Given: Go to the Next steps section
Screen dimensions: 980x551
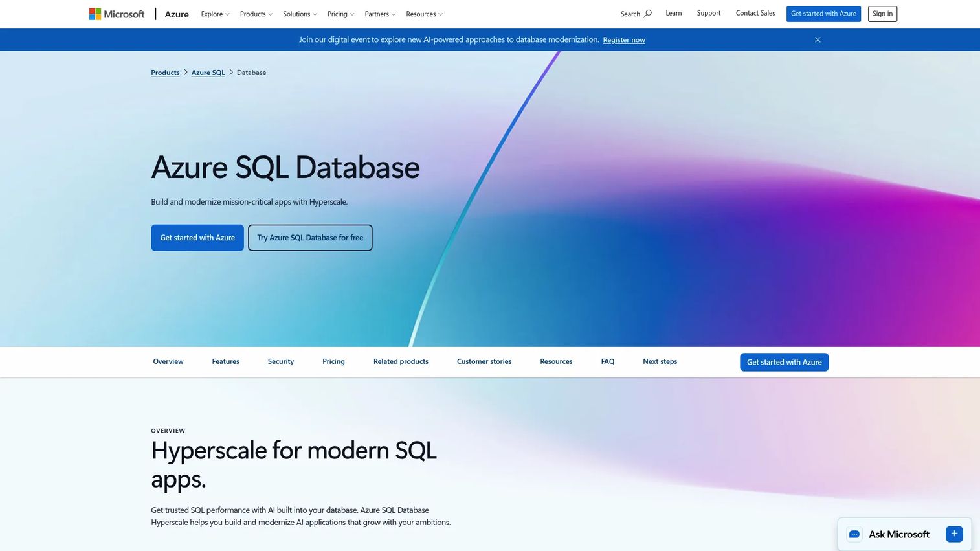Looking at the screenshot, I should pyautogui.click(x=660, y=361).
